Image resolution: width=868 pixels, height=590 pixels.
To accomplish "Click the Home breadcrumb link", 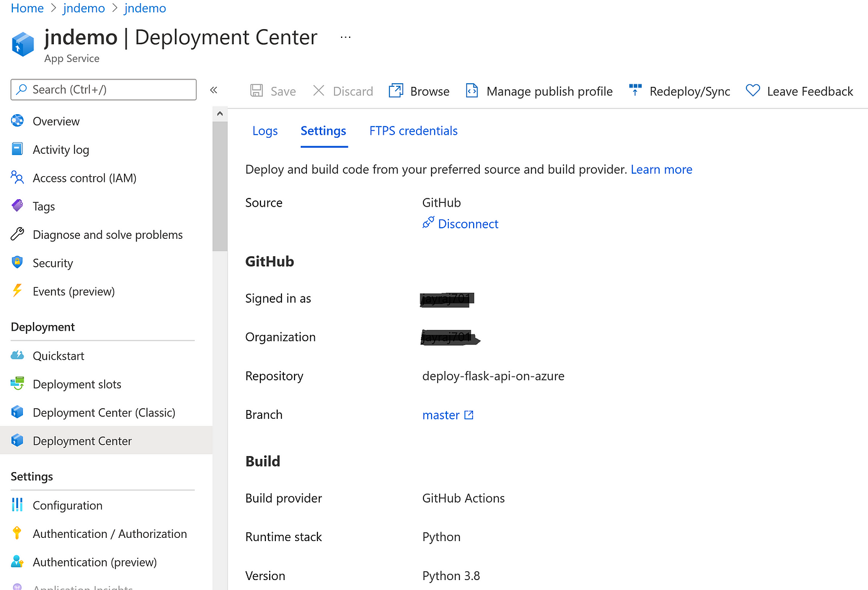I will click(27, 8).
